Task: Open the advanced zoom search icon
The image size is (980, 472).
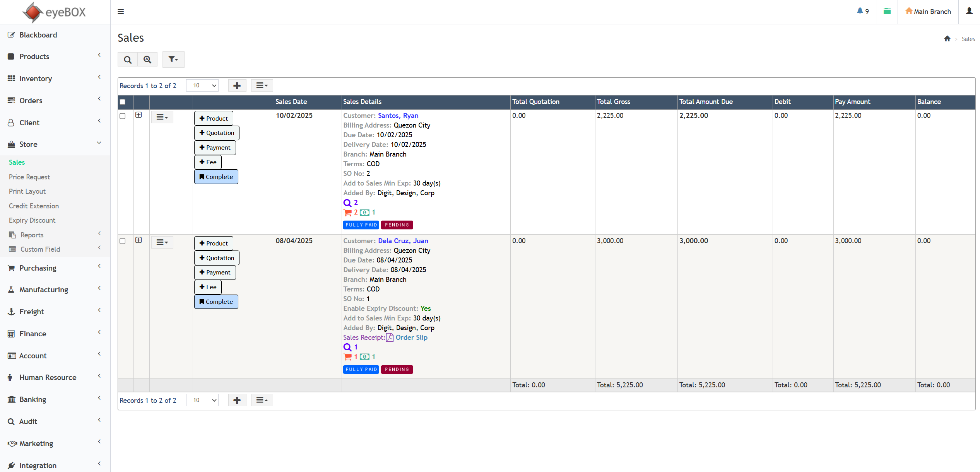Action: point(147,60)
